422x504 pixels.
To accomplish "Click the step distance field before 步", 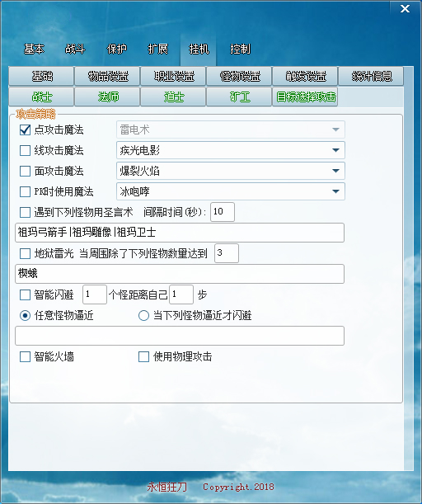I will [181, 294].
